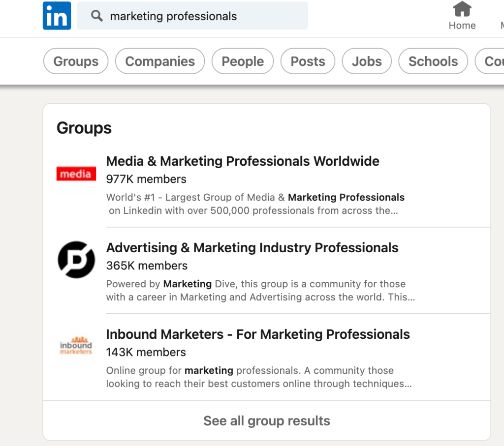Click See all group results
The width and height of the screenshot is (504, 446).
pos(267,421)
